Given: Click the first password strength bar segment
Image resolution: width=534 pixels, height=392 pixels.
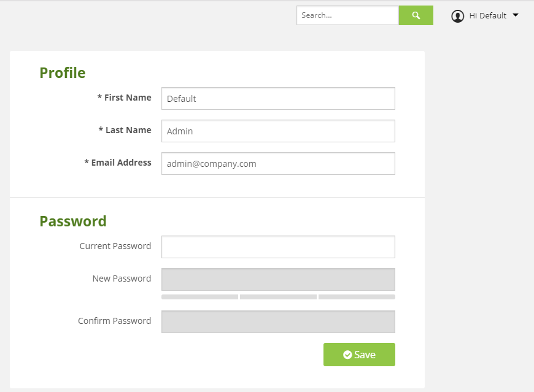Looking at the screenshot, I should pos(200,297).
